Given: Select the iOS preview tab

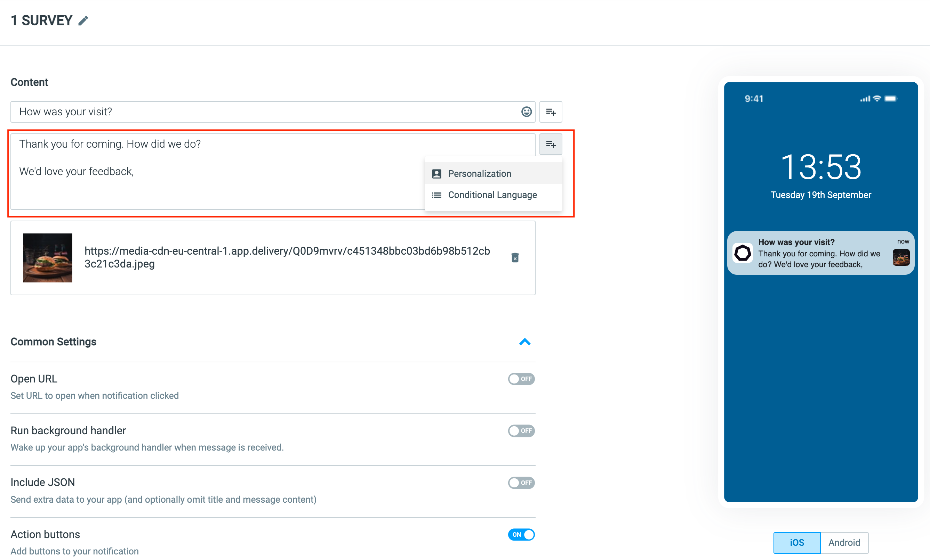Looking at the screenshot, I should [797, 543].
